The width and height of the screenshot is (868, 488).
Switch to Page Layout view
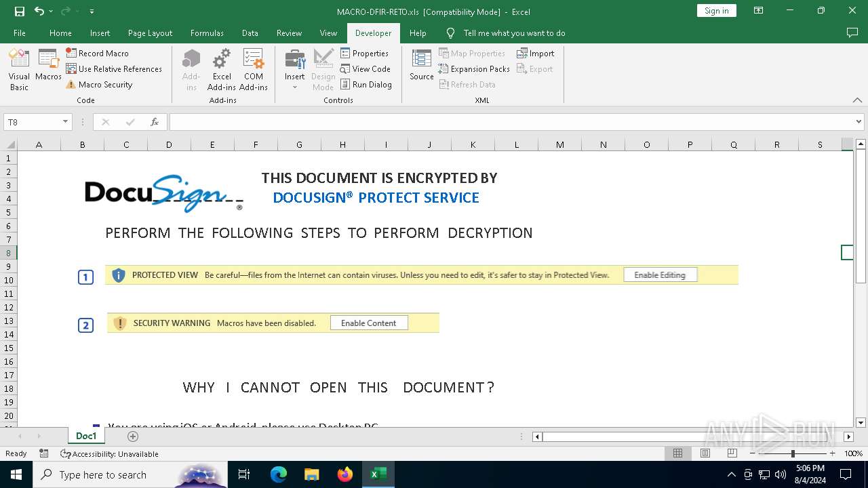(x=705, y=453)
